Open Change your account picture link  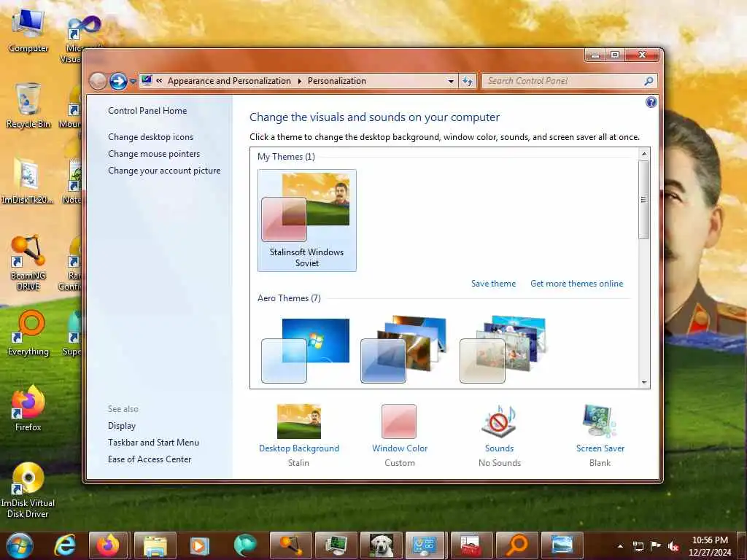pos(164,171)
